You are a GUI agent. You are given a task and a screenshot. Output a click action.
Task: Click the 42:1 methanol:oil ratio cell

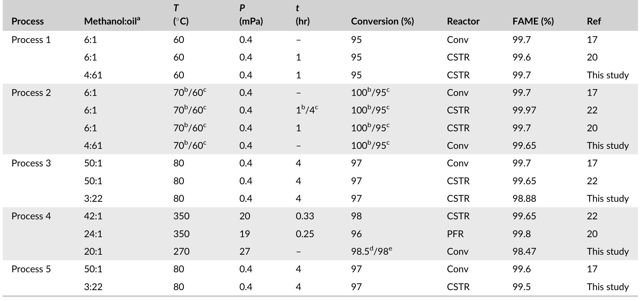93,216
